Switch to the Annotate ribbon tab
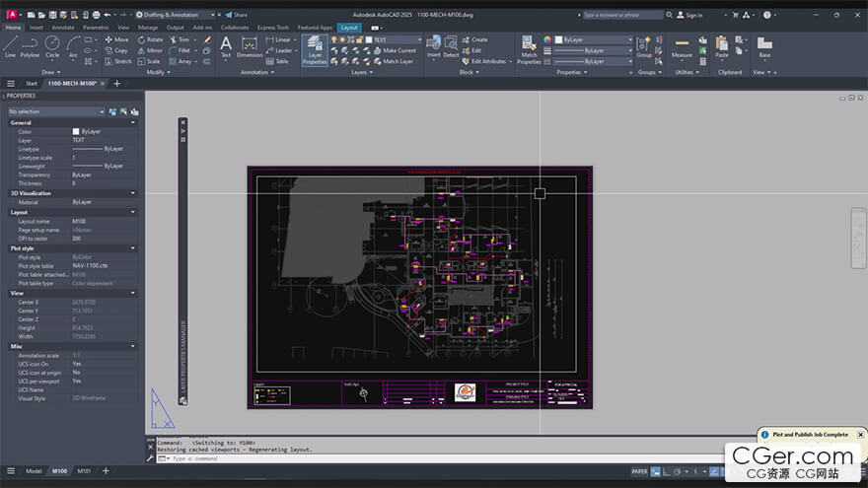This screenshot has height=488, width=868. 62,28
